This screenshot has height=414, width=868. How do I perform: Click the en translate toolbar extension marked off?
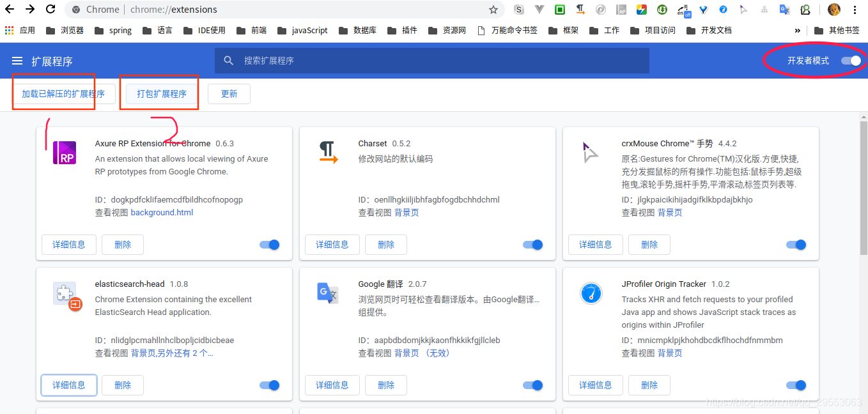[683, 10]
